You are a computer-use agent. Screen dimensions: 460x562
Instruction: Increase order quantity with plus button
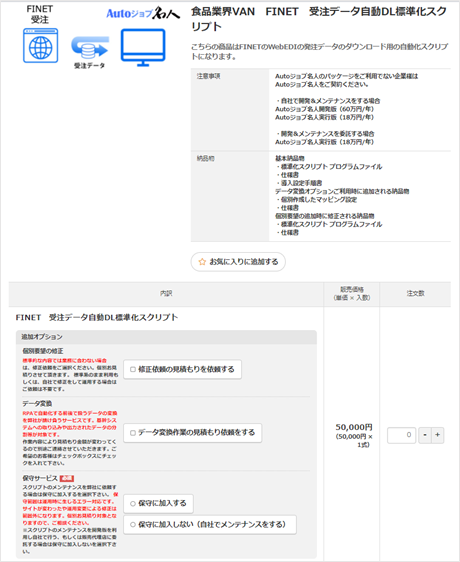point(437,435)
